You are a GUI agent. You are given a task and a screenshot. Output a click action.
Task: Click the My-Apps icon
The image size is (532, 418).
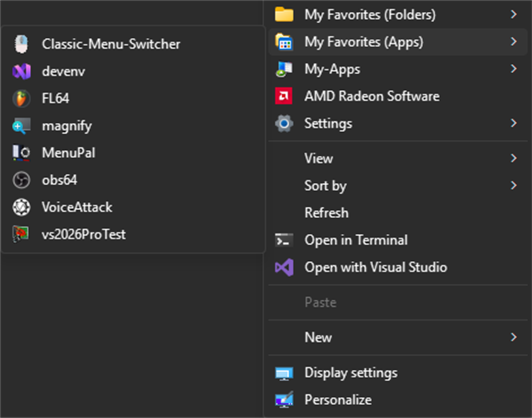coord(284,69)
